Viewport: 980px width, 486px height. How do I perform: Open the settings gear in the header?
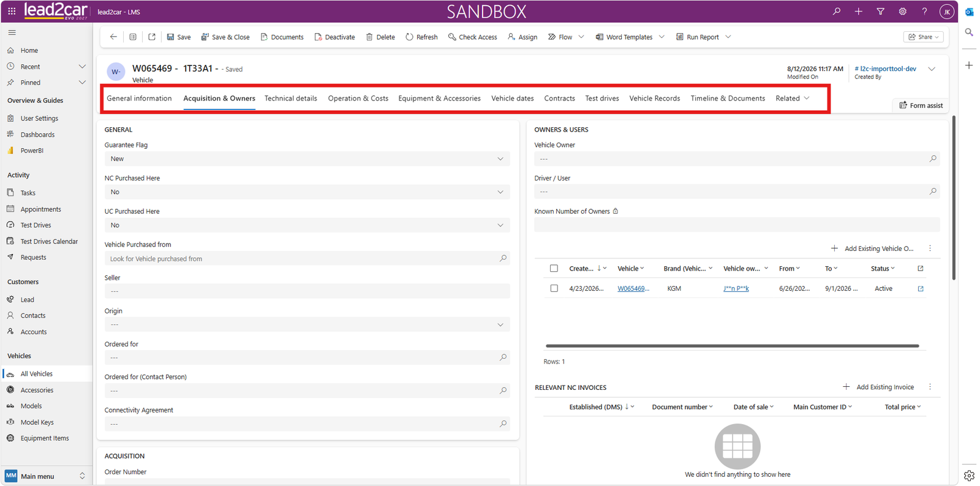[902, 12]
